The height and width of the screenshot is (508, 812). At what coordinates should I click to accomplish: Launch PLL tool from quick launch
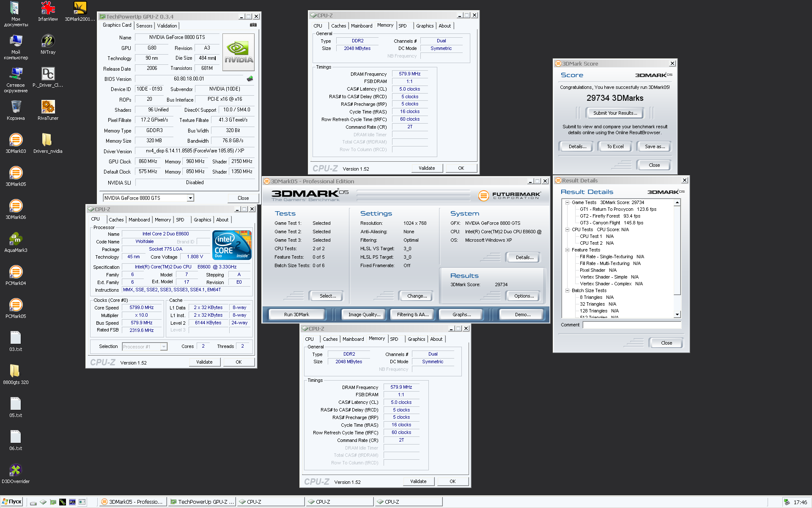pos(72,502)
